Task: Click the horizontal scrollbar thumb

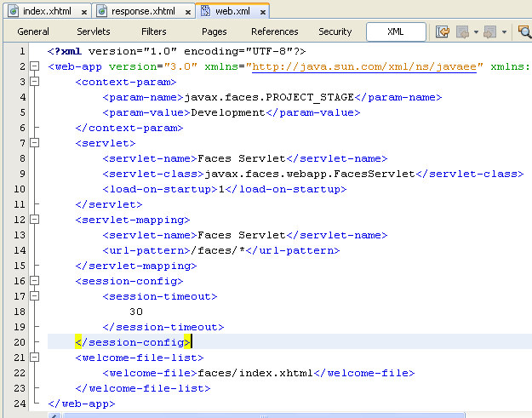Action: click(264, 415)
